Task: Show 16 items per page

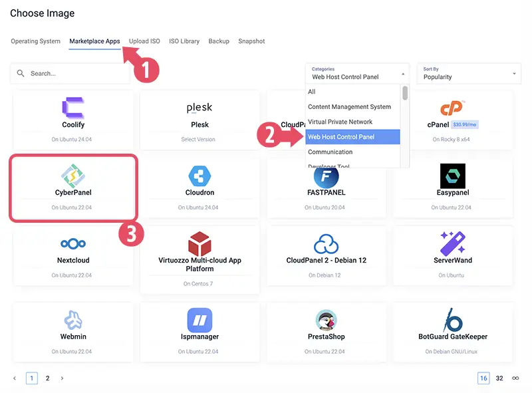Action: (x=483, y=378)
